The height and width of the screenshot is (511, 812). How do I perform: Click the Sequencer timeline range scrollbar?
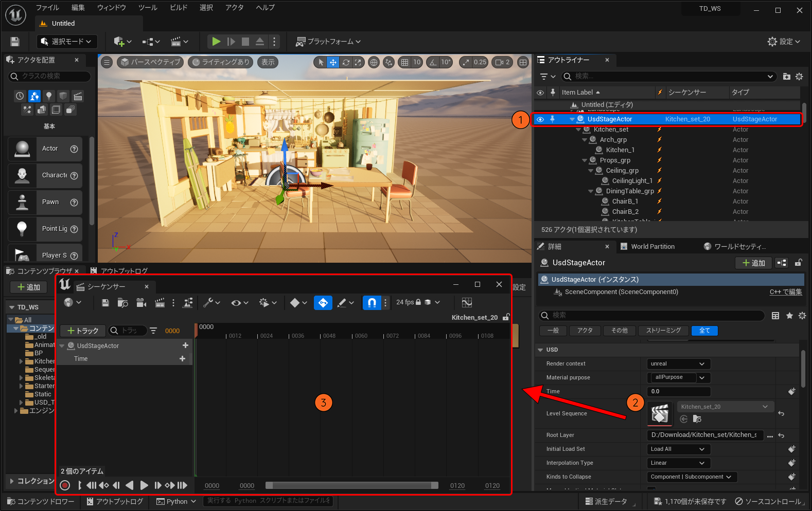(x=351, y=485)
